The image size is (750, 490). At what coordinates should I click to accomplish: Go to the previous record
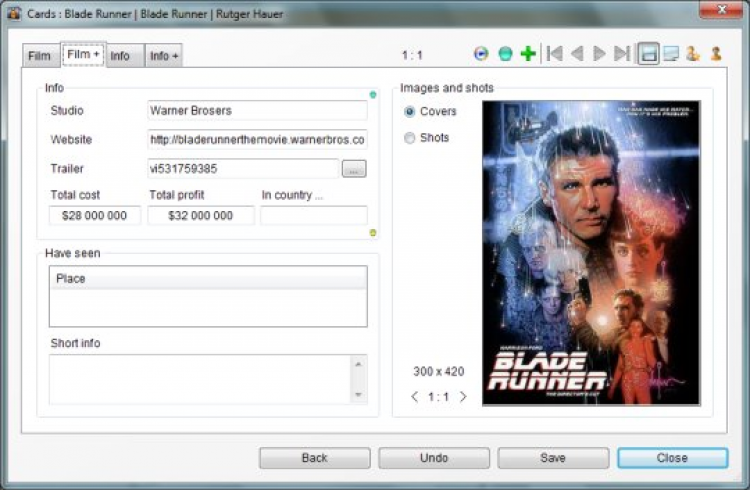(577, 54)
